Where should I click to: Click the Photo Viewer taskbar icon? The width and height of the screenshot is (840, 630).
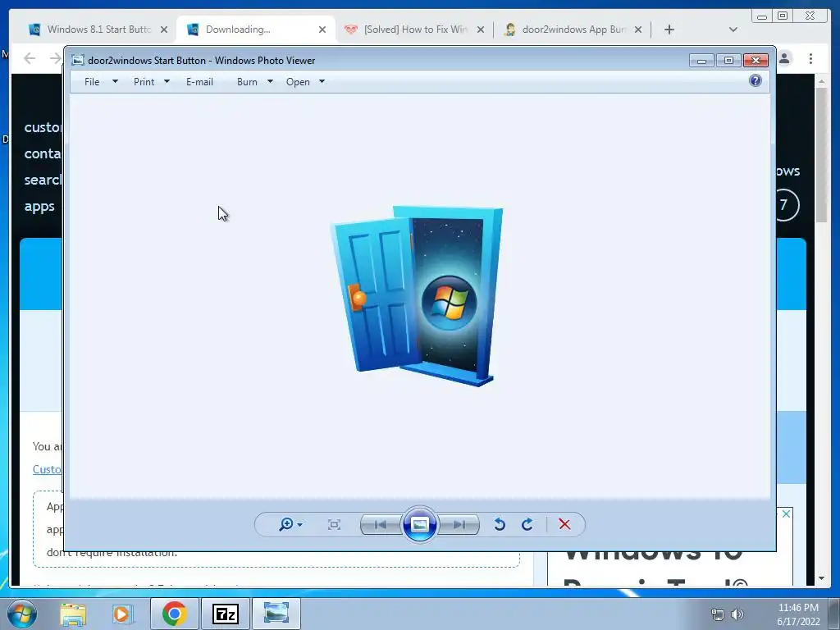point(276,614)
